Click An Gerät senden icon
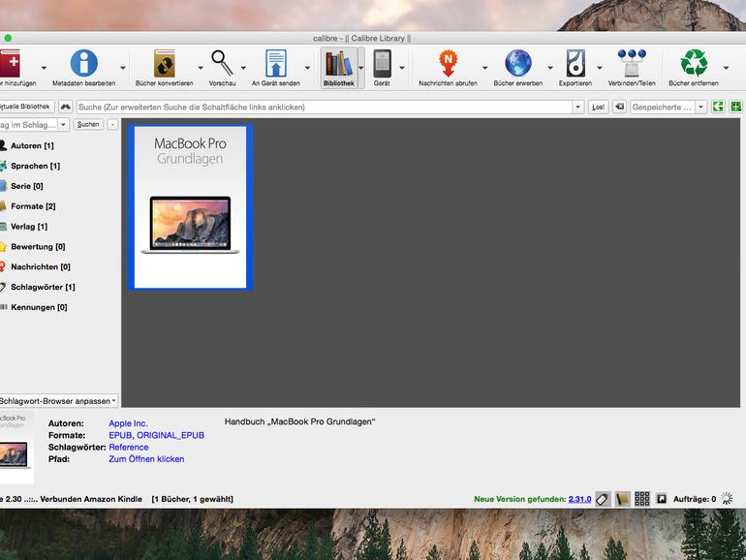Screen dimensions: 746x560 coord(276,64)
